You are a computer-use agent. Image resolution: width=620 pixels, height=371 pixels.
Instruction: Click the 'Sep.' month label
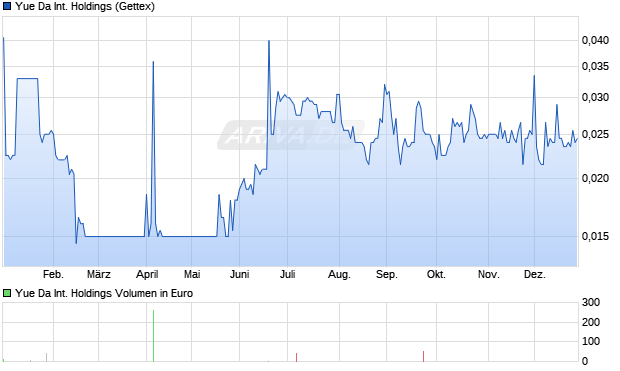387,274
